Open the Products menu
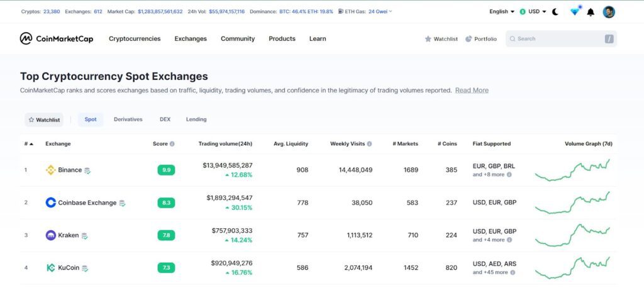Image resolution: width=644 pixels, height=288 pixels. click(282, 38)
